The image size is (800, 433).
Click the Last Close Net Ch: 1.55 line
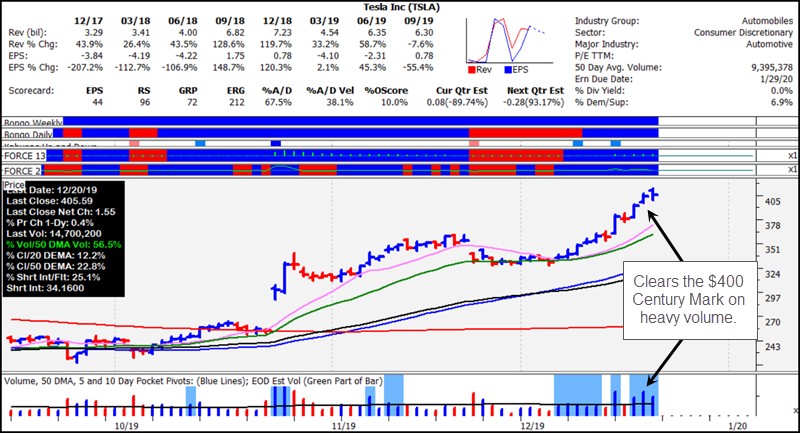coord(61,212)
